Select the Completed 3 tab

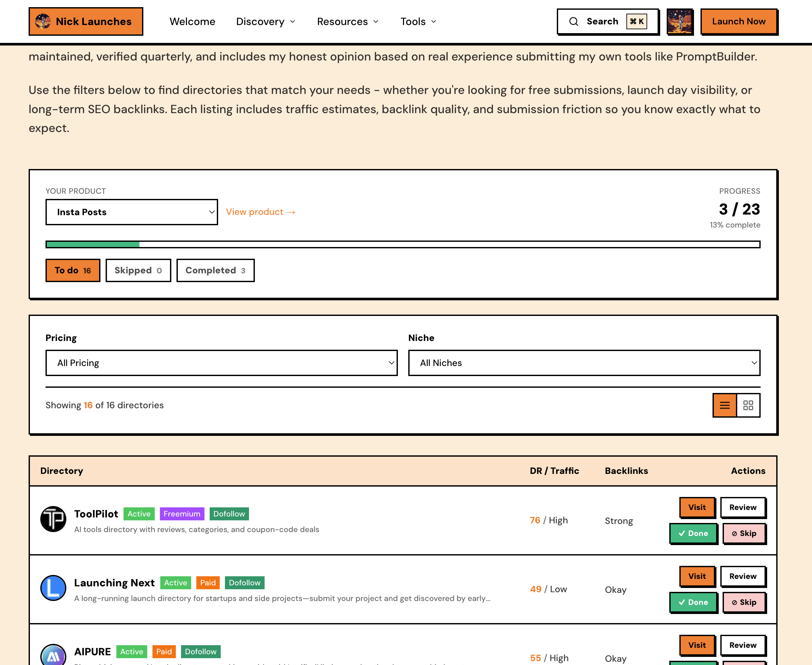click(215, 270)
